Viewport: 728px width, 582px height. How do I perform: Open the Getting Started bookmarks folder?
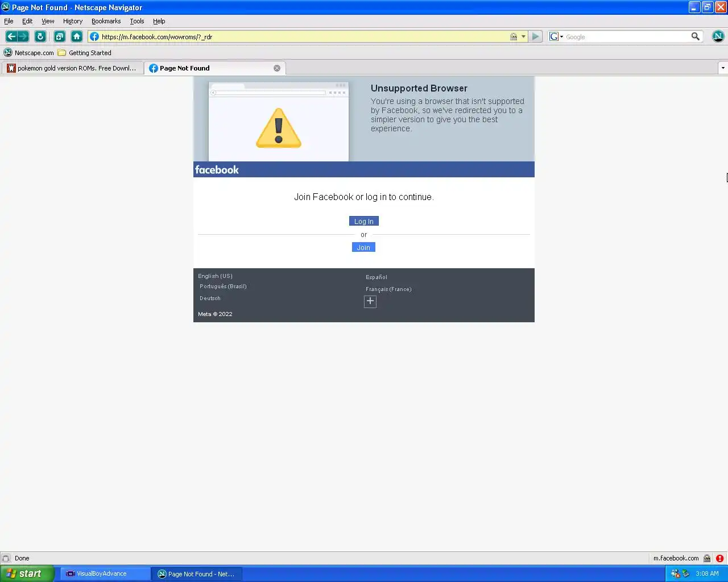point(85,53)
